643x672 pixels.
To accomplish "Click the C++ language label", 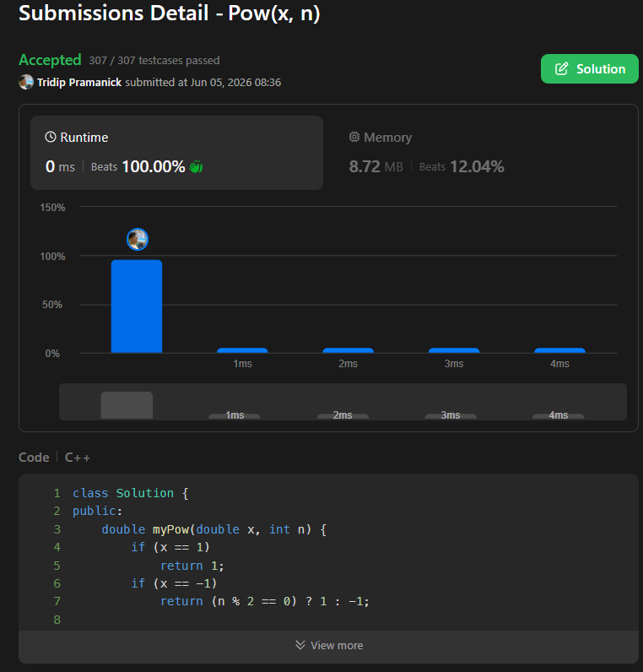I will 78,458.
